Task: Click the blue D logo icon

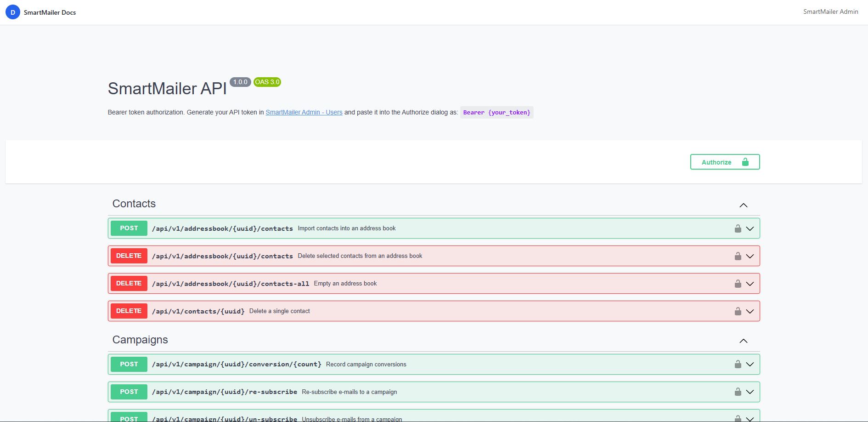Action: pos(12,12)
